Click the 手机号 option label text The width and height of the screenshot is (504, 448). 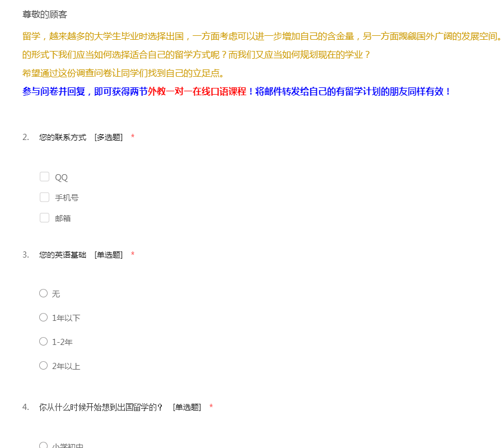tap(67, 198)
